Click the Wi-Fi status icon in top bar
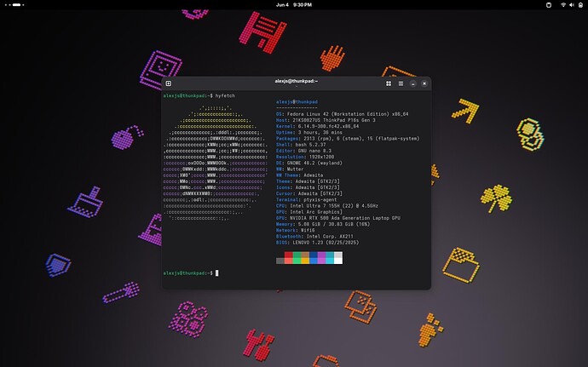Viewport: 588px width, 367px height. pos(563,5)
